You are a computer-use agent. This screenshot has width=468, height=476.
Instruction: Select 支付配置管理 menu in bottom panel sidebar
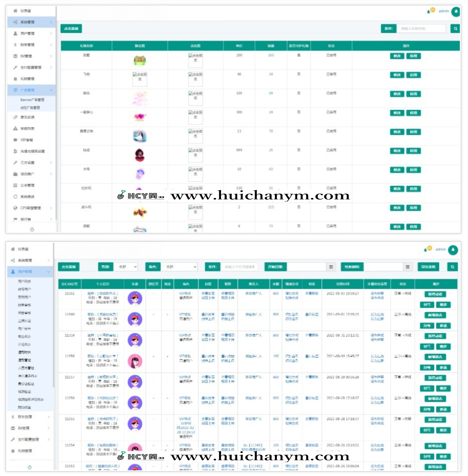click(x=28, y=440)
